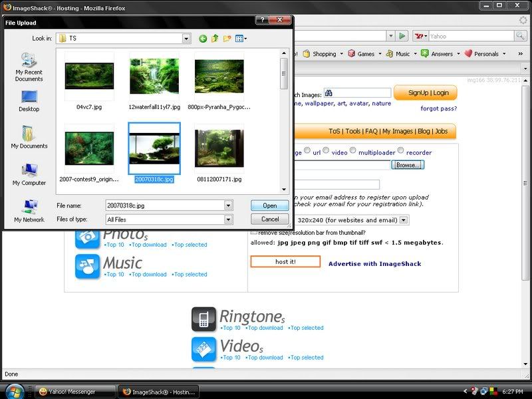Cancel the File Upload dialog
Viewport: 532px width, 399px height.
tap(270, 219)
